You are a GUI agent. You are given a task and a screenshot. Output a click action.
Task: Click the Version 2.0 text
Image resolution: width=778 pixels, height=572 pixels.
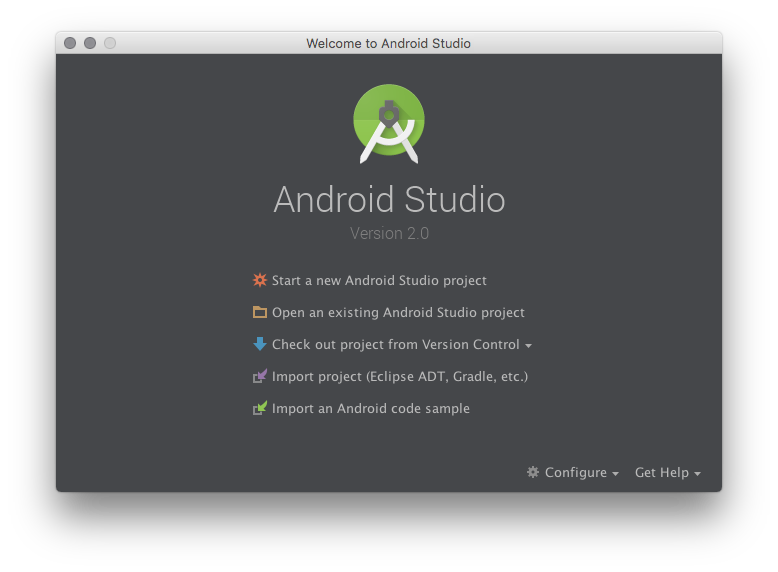[x=389, y=233]
